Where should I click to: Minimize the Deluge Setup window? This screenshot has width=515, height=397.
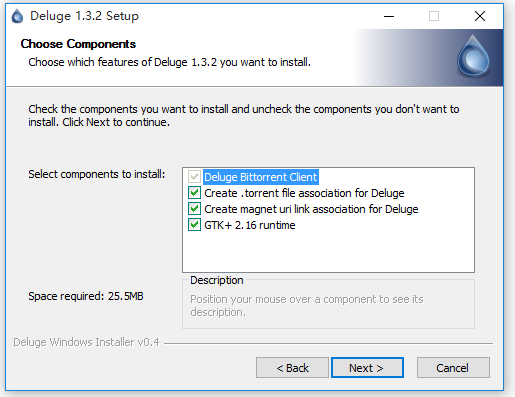pyautogui.click(x=389, y=16)
